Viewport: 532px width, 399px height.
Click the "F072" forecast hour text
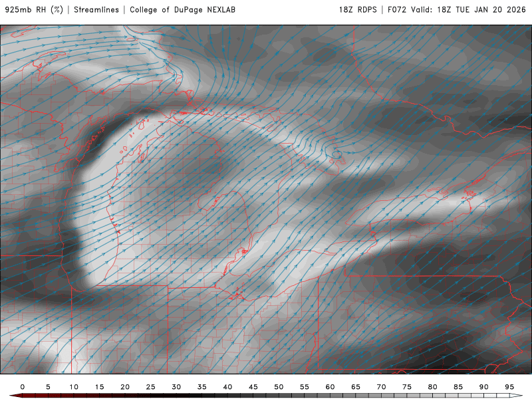pyautogui.click(x=397, y=10)
